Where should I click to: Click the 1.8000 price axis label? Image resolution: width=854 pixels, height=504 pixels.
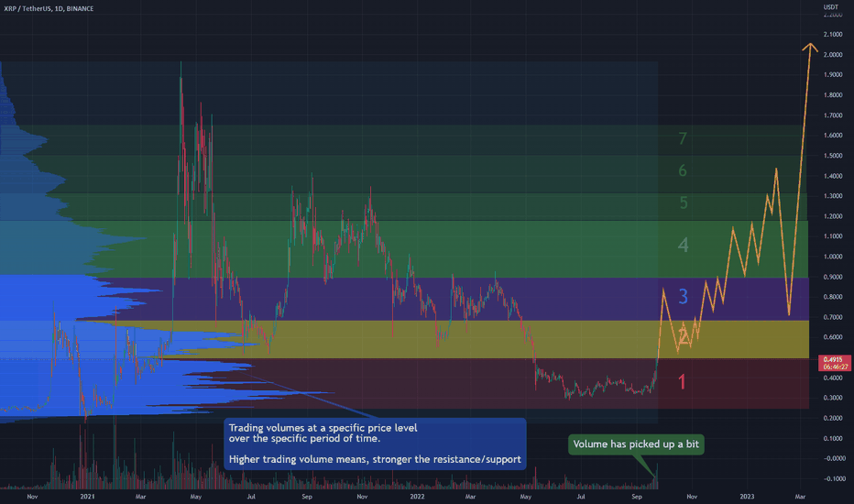pyautogui.click(x=833, y=95)
